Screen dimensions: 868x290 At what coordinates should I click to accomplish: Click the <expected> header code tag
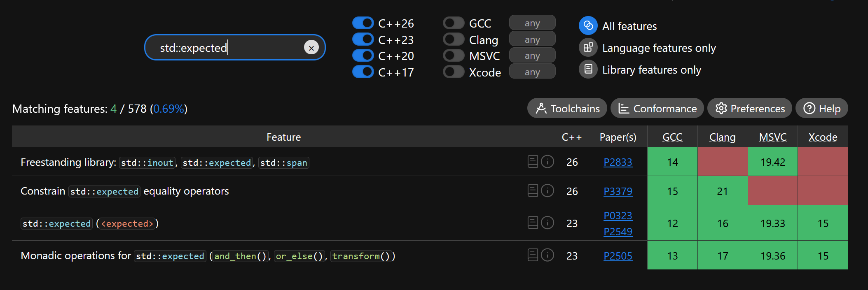127,223
